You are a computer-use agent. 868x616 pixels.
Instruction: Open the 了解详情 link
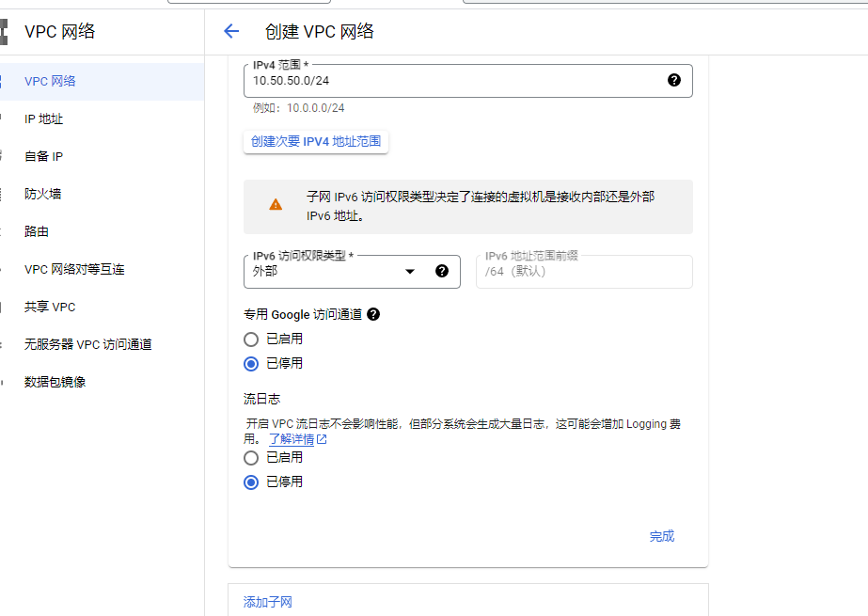pyautogui.click(x=291, y=439)
